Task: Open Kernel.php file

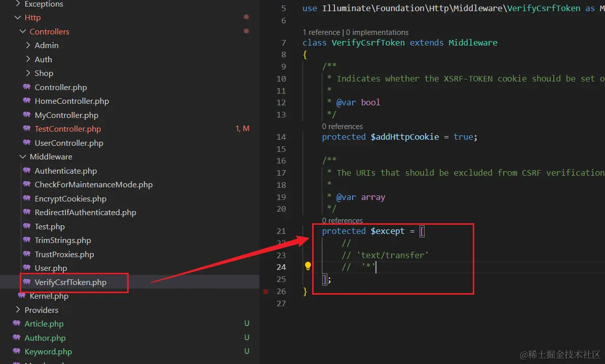Action: [49, 296]
